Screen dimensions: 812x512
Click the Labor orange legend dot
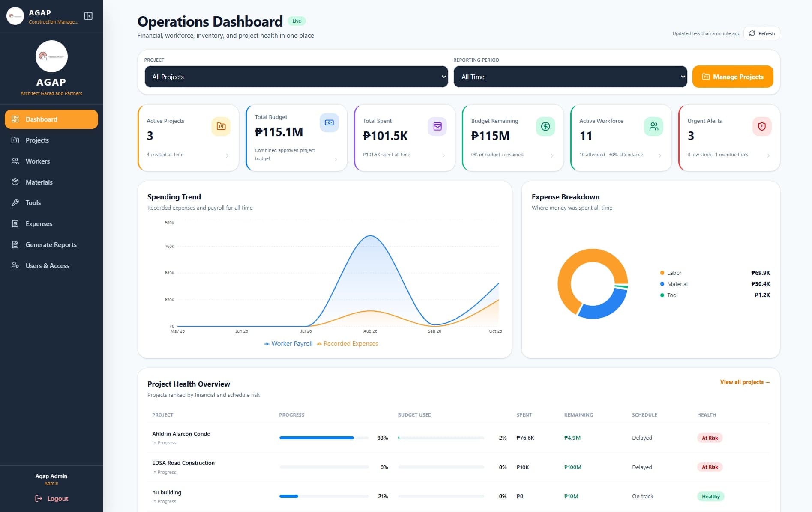pos(662,273)
